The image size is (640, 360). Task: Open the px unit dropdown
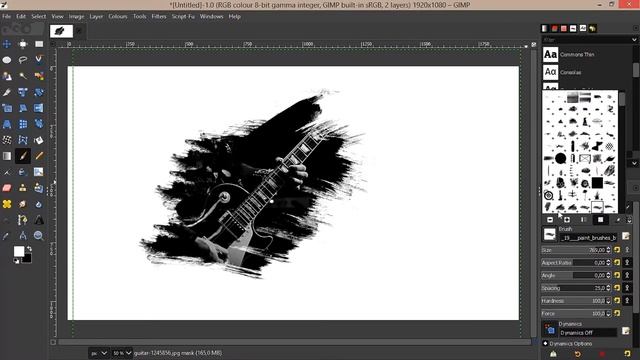point(99,353)
